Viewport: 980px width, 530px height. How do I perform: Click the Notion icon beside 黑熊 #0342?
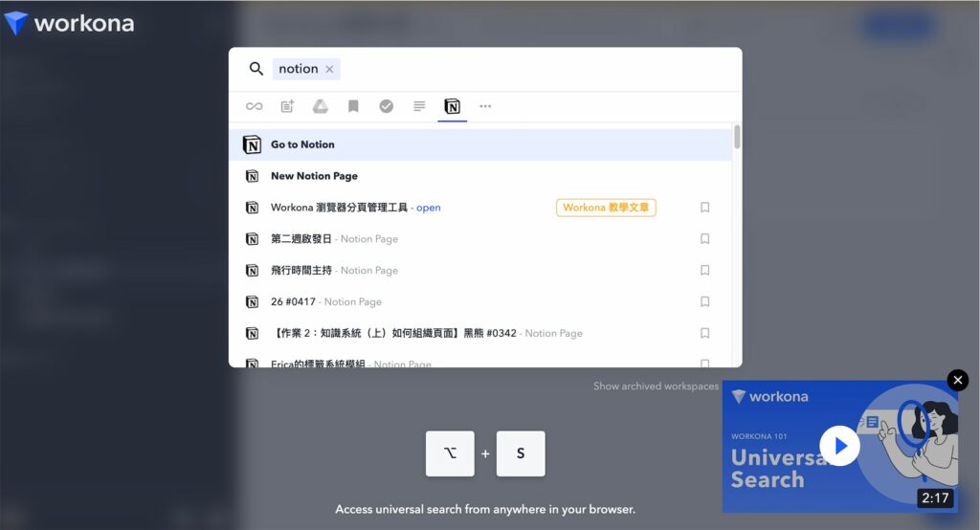click(252, 333)
